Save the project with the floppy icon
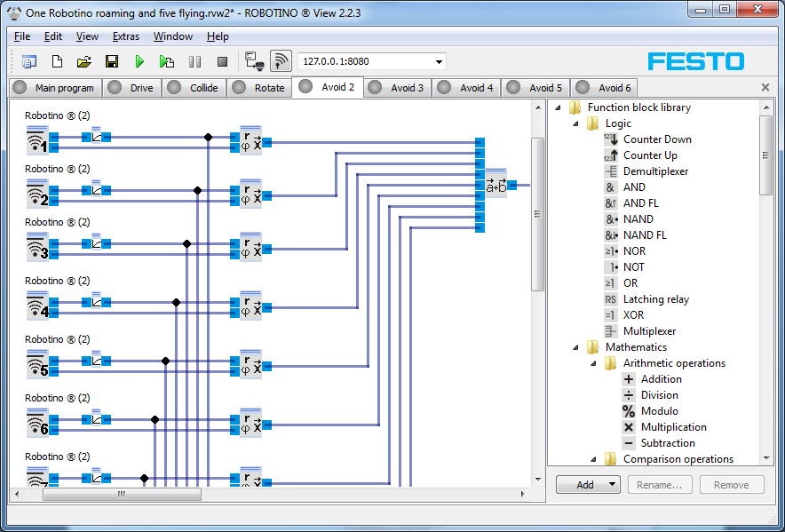785x532 pixels. coord(112,61)
